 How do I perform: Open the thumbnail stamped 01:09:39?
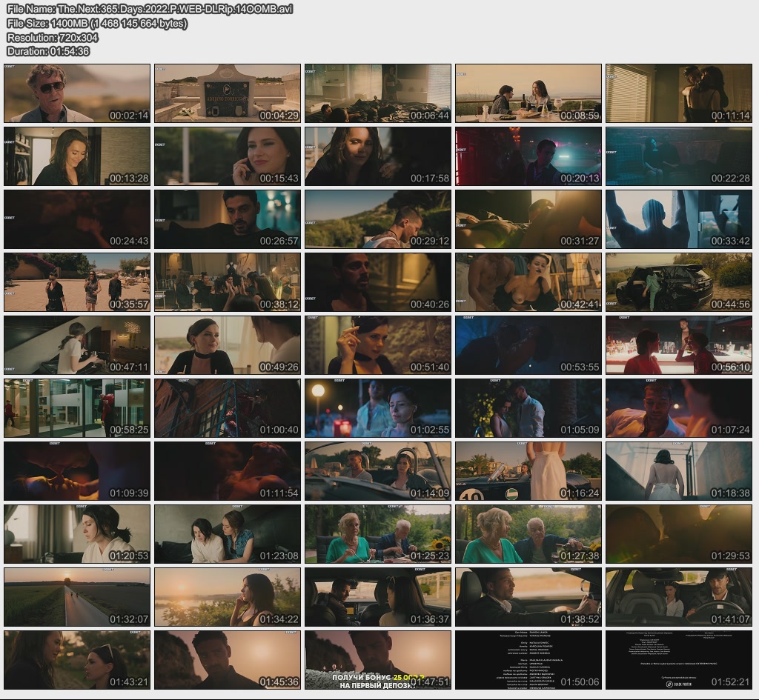[77, 471]
